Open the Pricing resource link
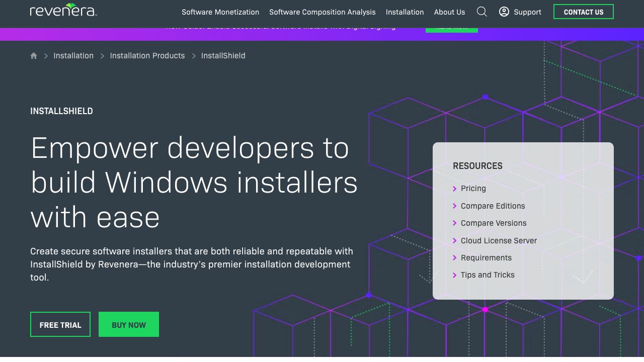The height and width of the screenshot is (362, 644). pyautogui.click(x=473, y=189)
